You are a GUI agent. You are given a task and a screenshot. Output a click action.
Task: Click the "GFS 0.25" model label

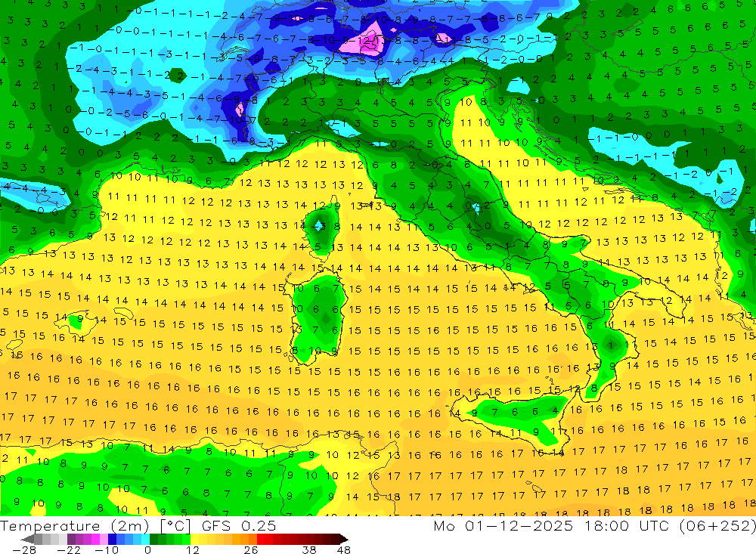tap(239, 525)
